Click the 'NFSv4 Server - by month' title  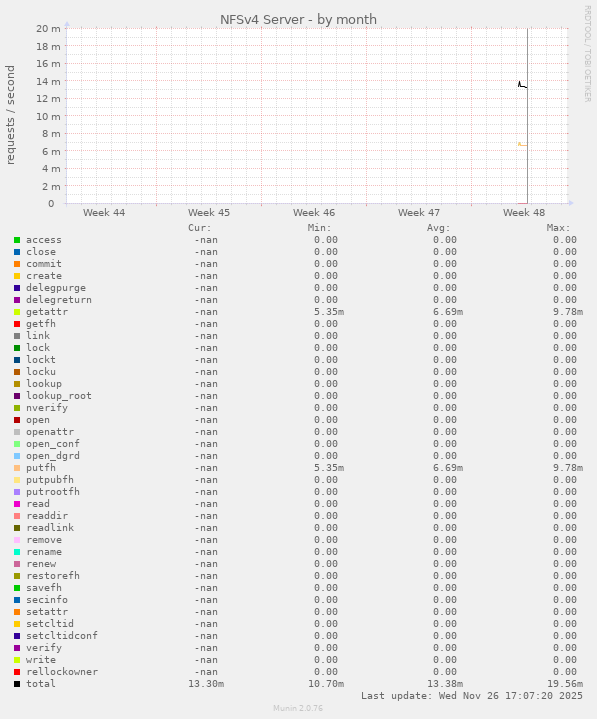(298, 20)
